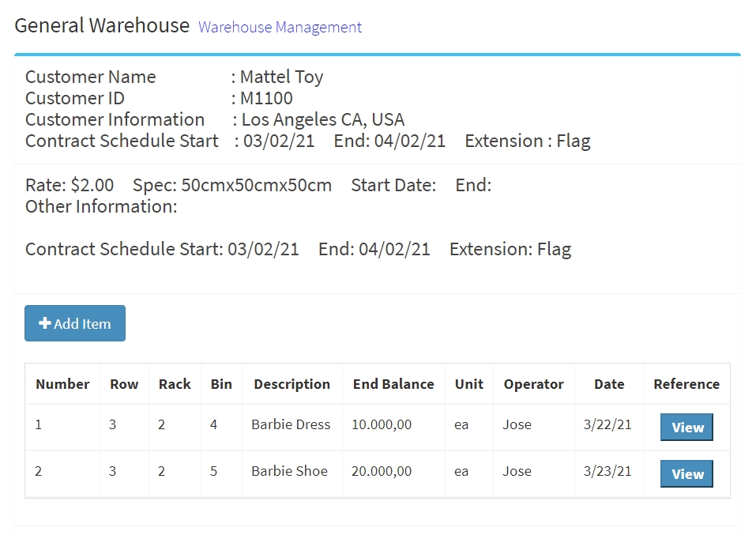The width and height of the screenshot is (756, 539).
Task: Select the Bin column header
Action: (x=221, y=384)
